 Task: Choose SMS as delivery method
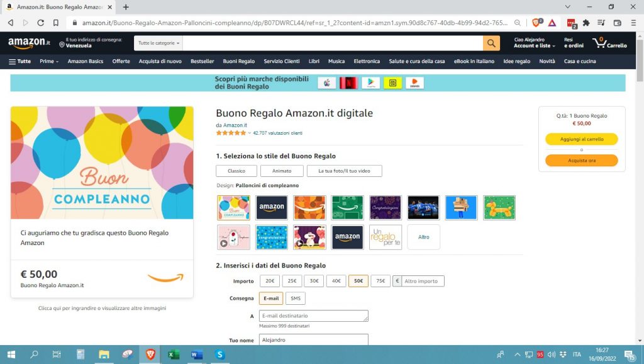coord(295,299)
